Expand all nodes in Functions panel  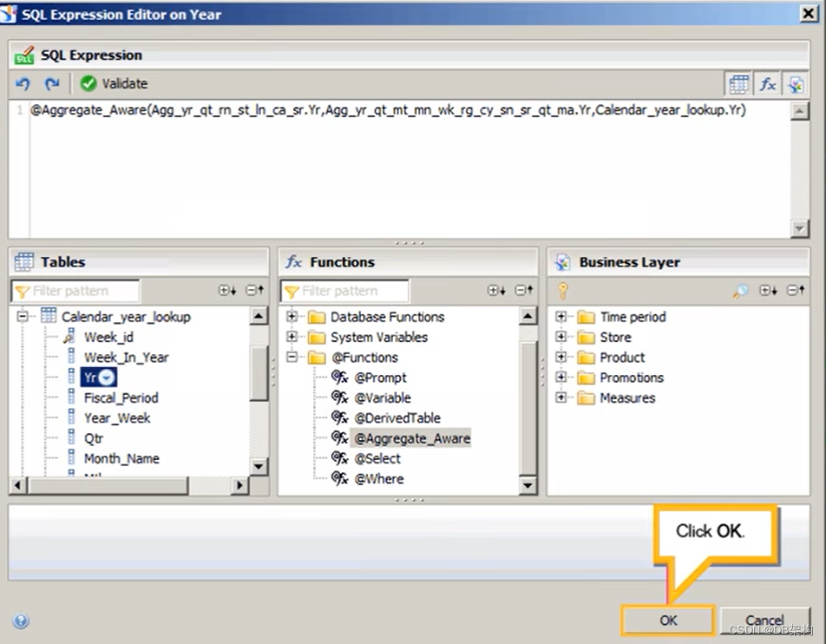[496, 291]
